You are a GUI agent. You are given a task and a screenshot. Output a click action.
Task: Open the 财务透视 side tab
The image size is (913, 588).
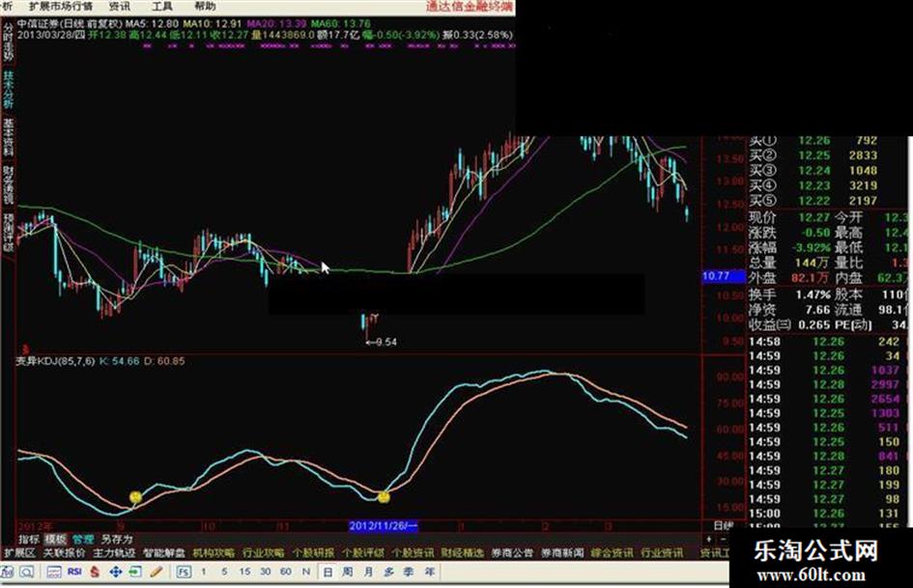click(8, 184)
